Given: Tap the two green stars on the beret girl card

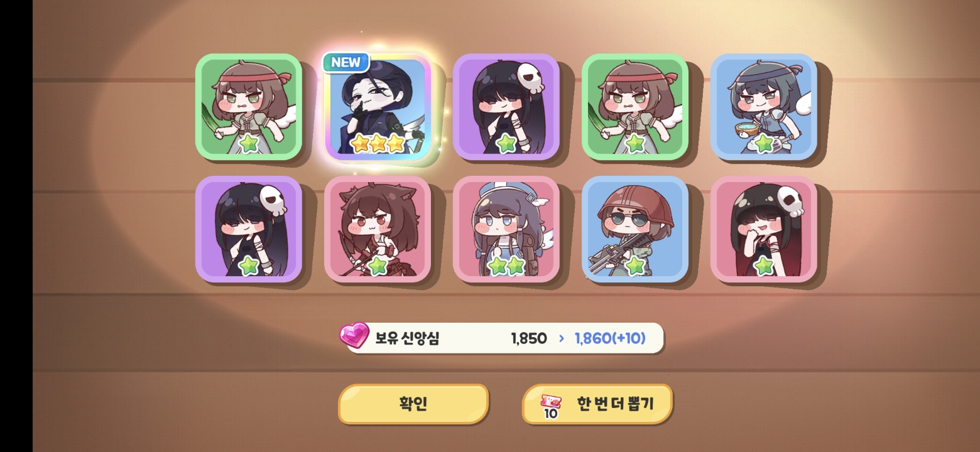Looking at the screenshot, I should click(506, 266).
